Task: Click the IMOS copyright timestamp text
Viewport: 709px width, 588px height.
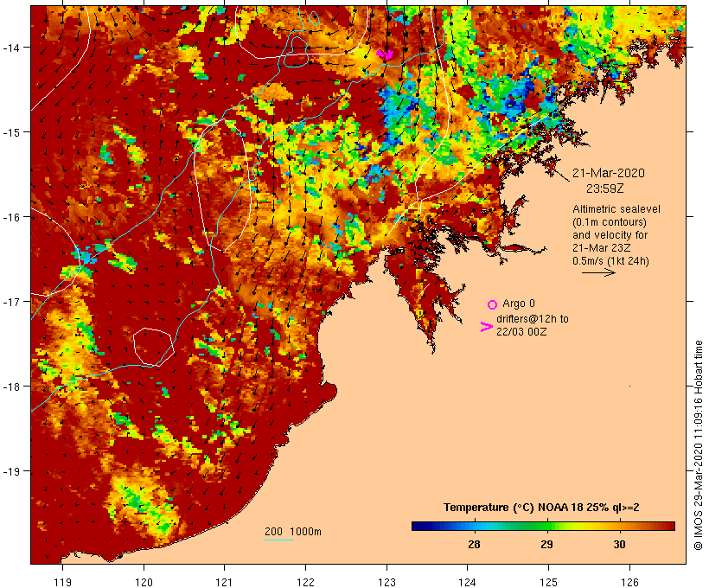Action: tap(698, 445)
